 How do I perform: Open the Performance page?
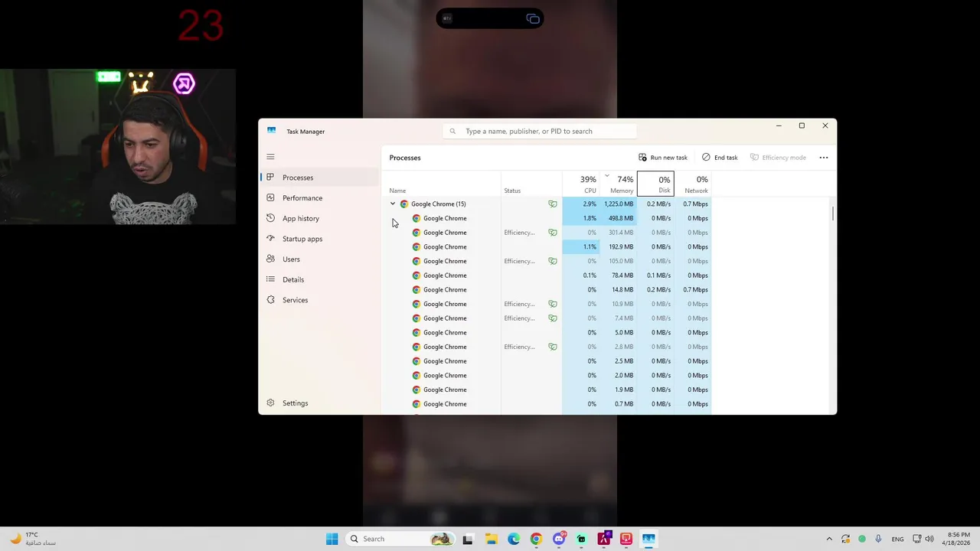click(318, 198)
